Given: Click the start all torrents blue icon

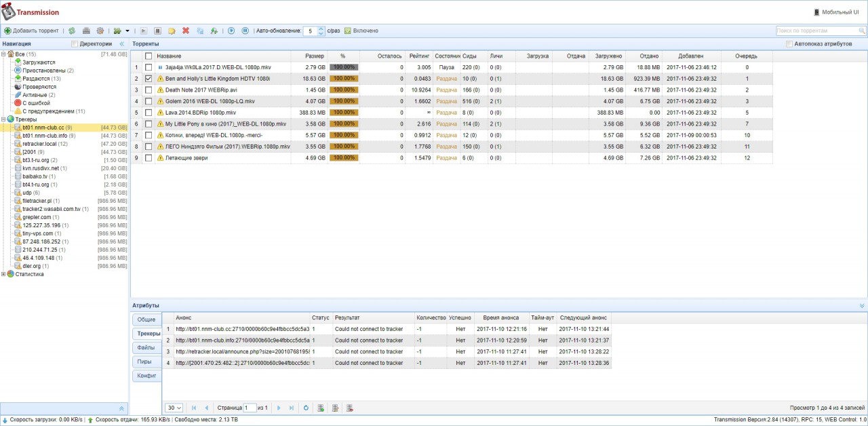Looking at the screenshot, I should pyautogui.click(x=231, y=31).
